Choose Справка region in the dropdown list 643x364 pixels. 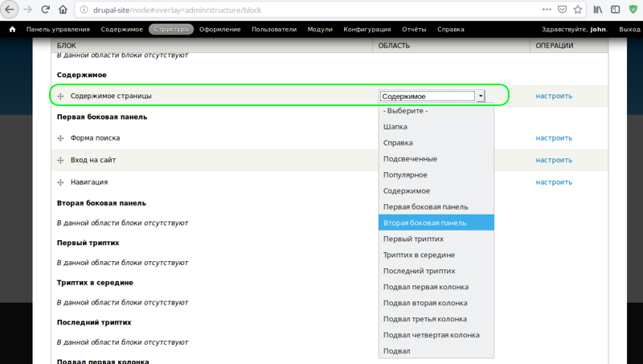click(x=436, y=143)
